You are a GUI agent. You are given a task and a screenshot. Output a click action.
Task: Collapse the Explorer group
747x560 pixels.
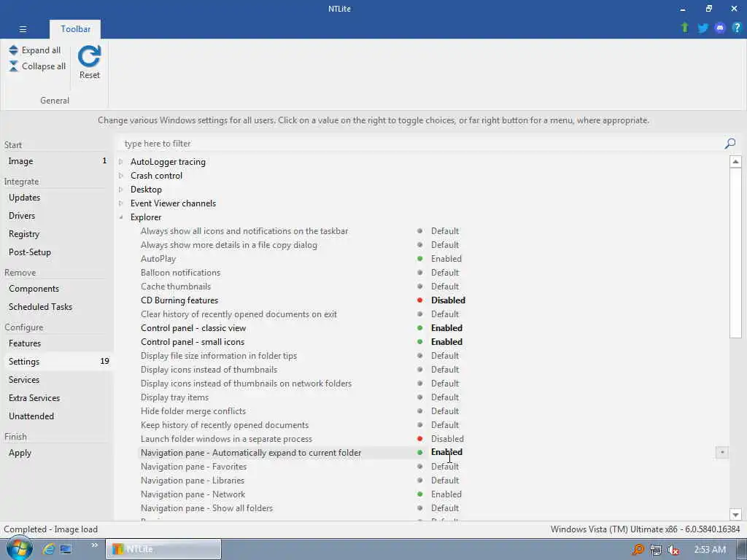coord(121,217)
